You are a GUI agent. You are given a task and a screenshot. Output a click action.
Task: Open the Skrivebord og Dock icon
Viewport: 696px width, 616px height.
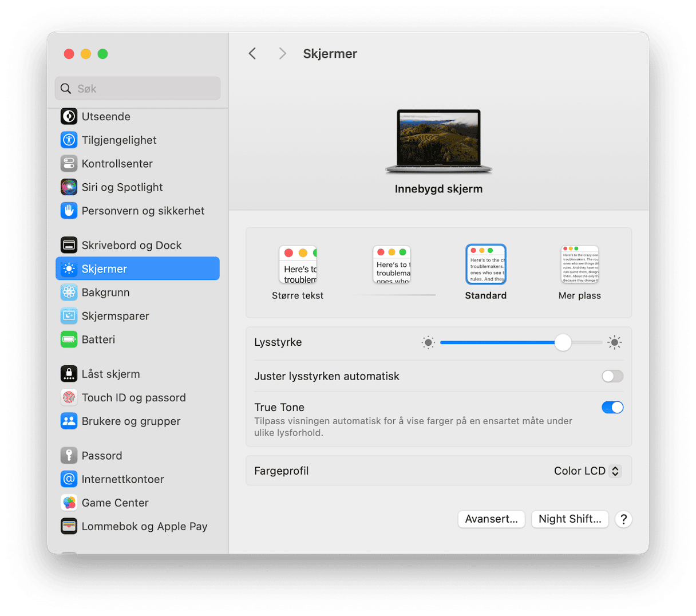[69, 245]
